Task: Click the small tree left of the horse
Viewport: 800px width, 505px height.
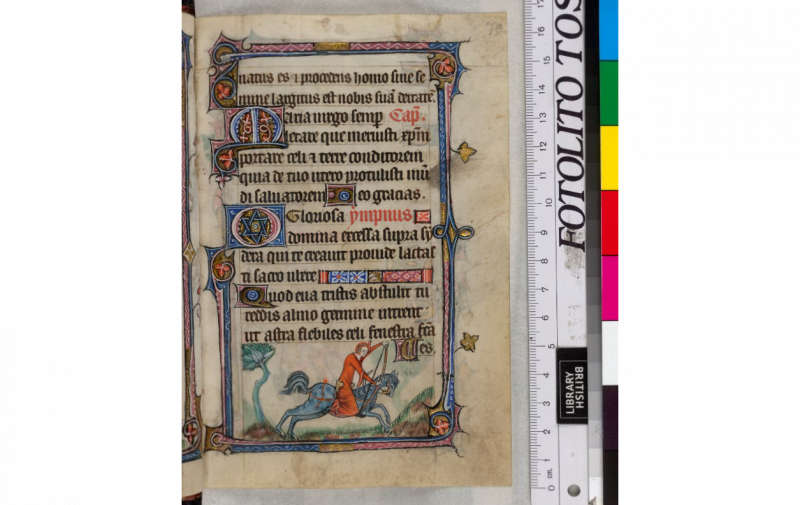Action: pyautogui.click(x=258, y=375)
